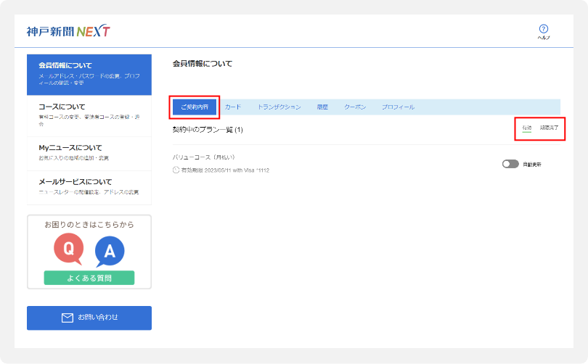Click the envelope icon on お問い合わせ button

pyautogui.click(x=67, y=318)
